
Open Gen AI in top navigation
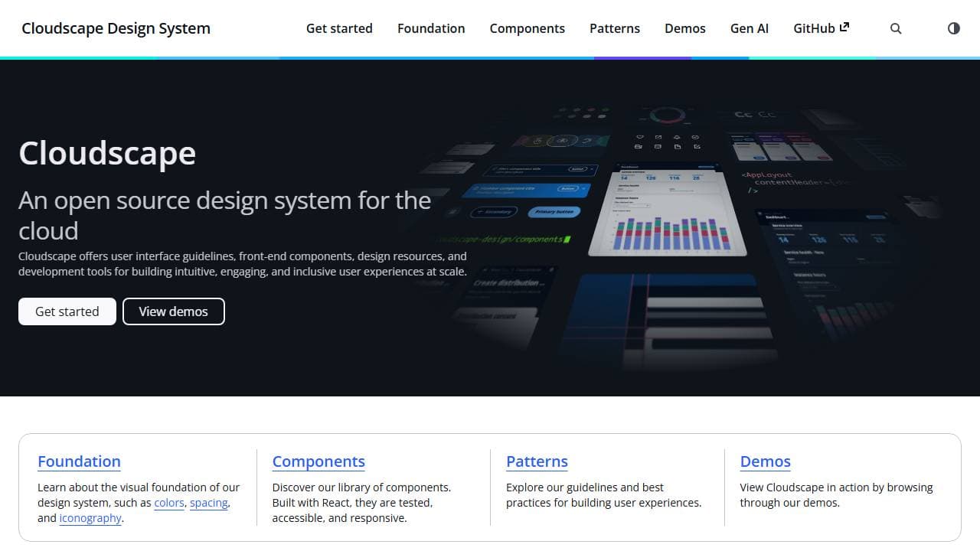click(750, 28)
